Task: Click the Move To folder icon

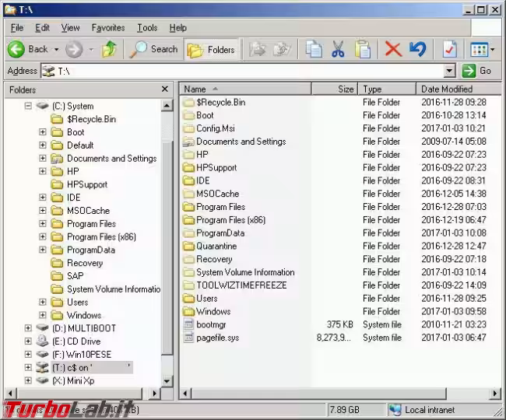Action: [x=257, y=49]
